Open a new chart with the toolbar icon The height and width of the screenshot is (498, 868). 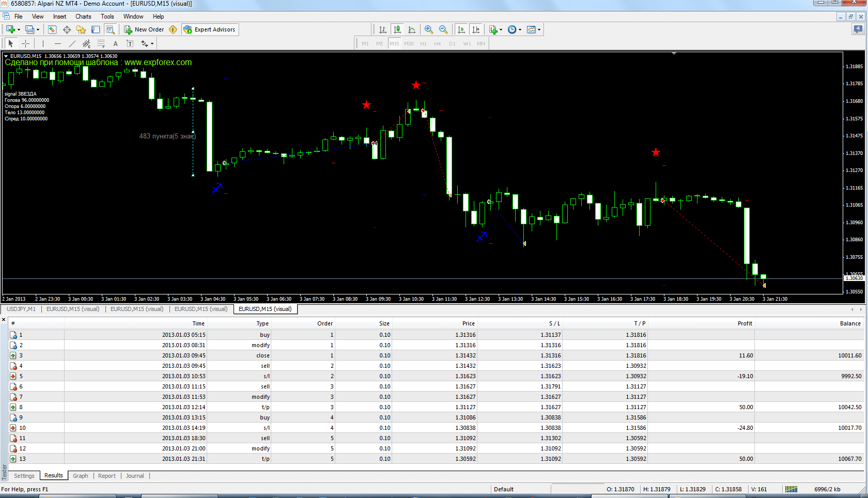point(10,29)
